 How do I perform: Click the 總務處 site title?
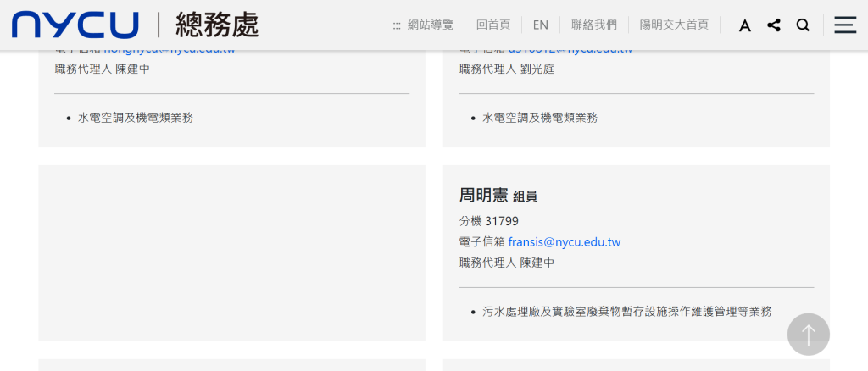[x=217, y=25]
